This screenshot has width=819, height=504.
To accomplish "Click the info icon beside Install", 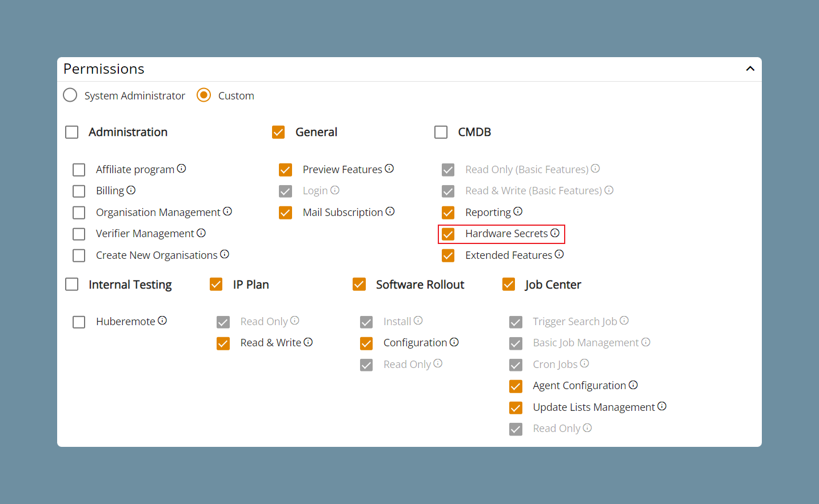I will tap(418, 321).
